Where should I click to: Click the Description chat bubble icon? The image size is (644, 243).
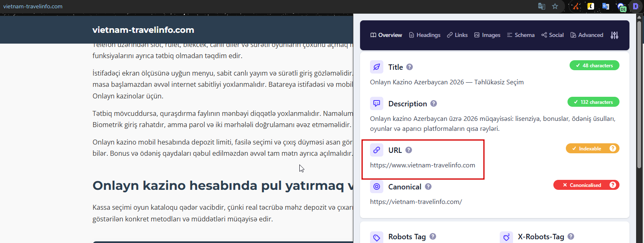pyautogui.click(x=377, y=103)
